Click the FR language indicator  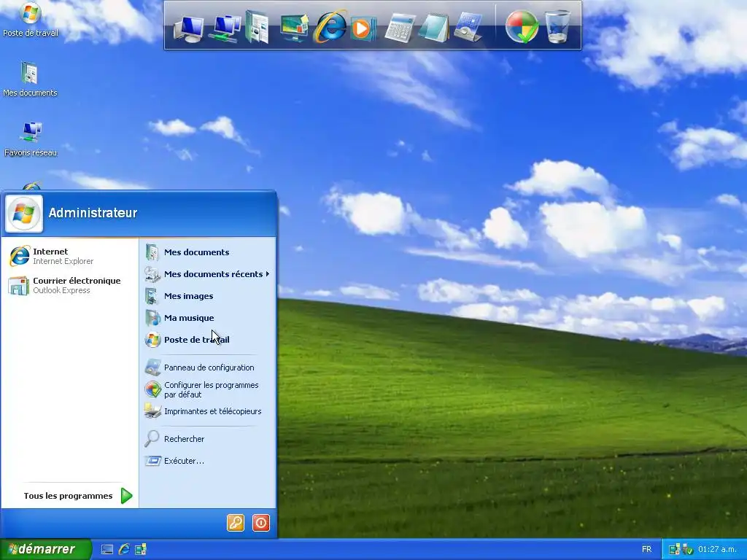tap(646, 550)
